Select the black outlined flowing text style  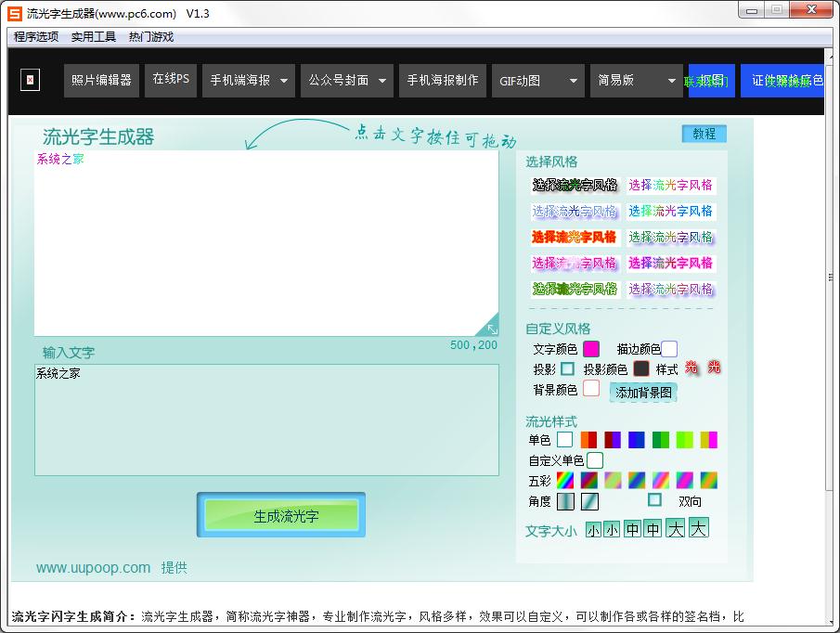(x=574, y=186)
